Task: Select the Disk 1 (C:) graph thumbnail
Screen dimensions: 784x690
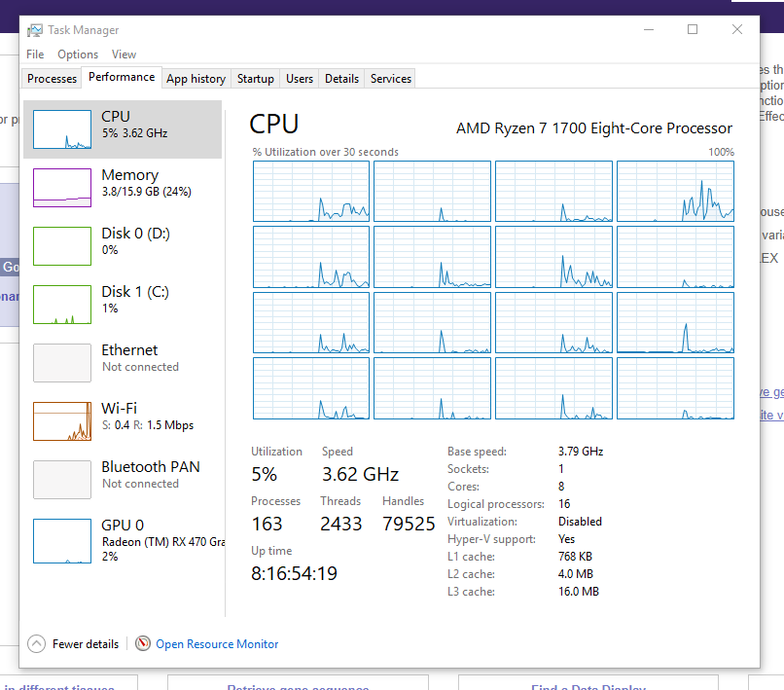Action: pyautogui.click(x=62, y=305)
